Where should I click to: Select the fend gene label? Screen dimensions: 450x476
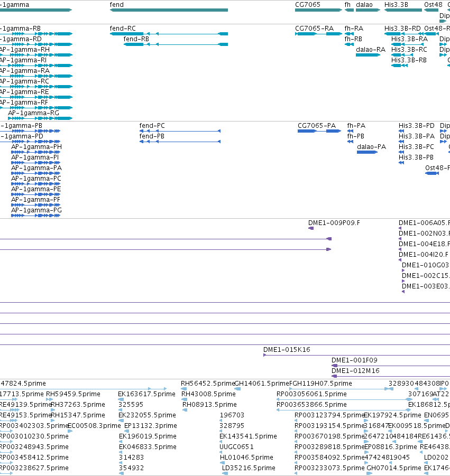(x=117, y=5)
